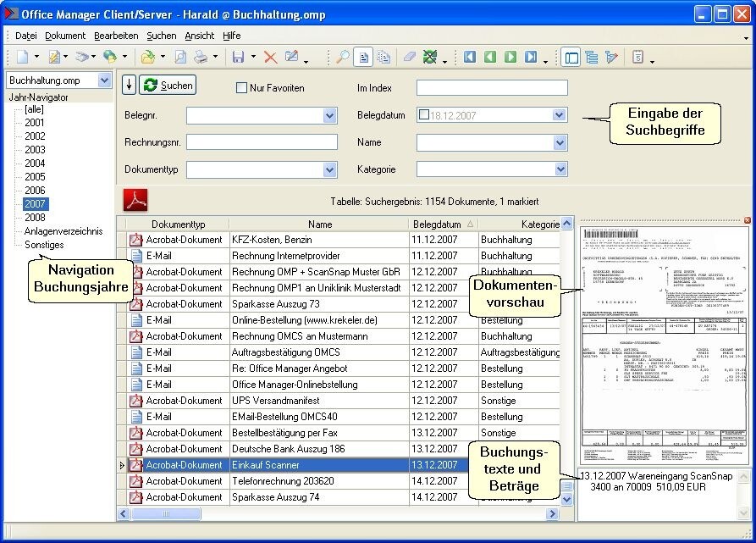Click the red X delete icon

pos(270,58)
